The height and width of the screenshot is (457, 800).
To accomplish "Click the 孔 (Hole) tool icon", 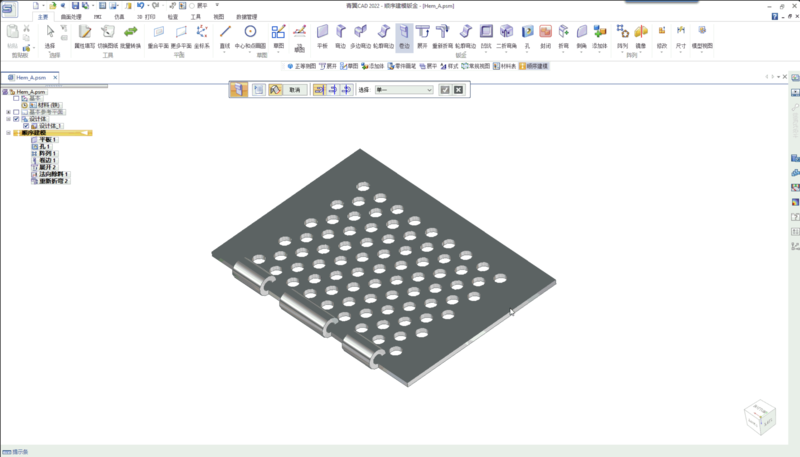I will 527,33.
